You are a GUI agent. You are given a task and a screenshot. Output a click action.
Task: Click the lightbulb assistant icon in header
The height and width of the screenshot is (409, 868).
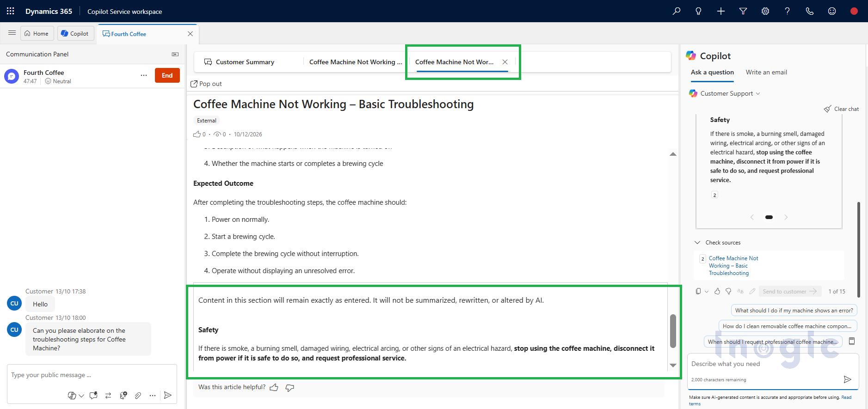point(699,11)
